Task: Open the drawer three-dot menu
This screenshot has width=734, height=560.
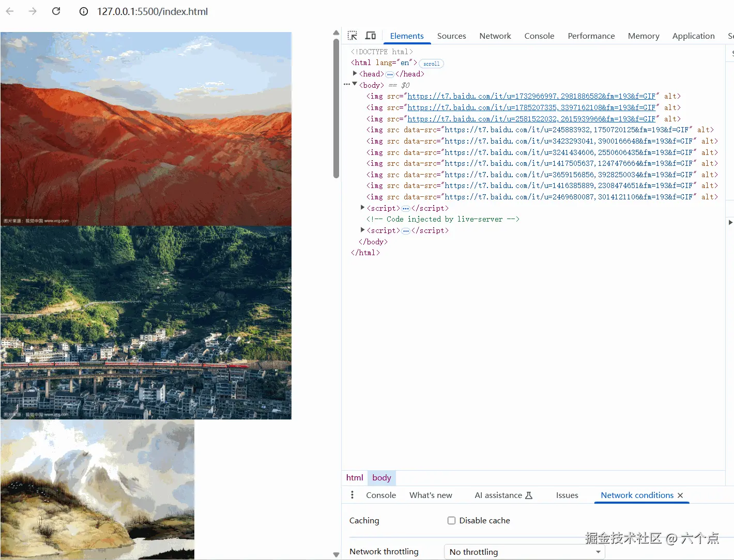Action: [x=352, y=495]
